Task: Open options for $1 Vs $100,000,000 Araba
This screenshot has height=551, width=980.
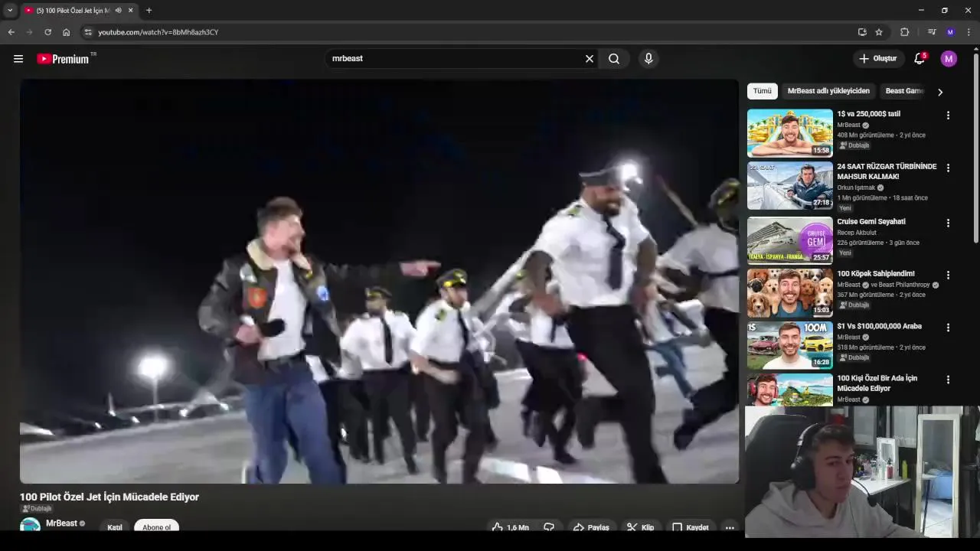Action: (x=948, y=328)
